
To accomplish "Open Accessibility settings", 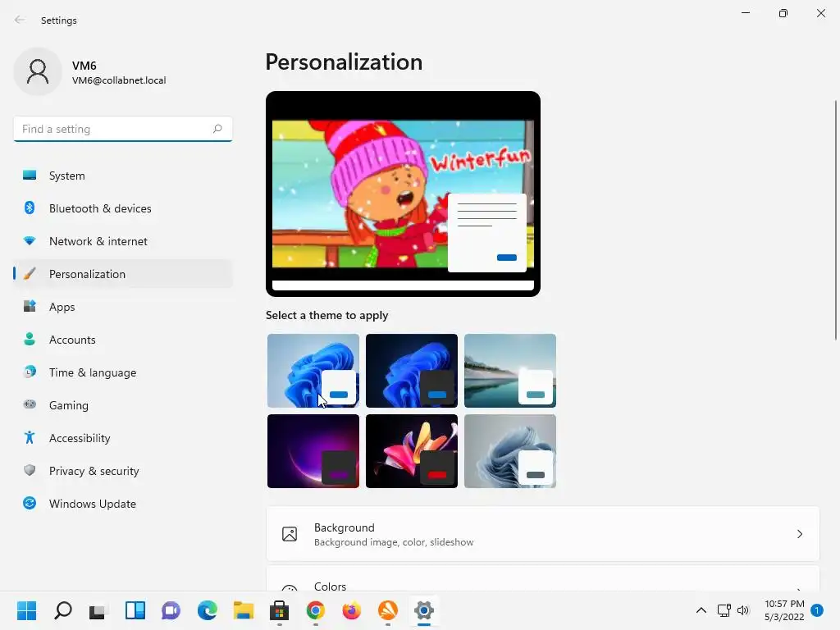I will (123, 438).
